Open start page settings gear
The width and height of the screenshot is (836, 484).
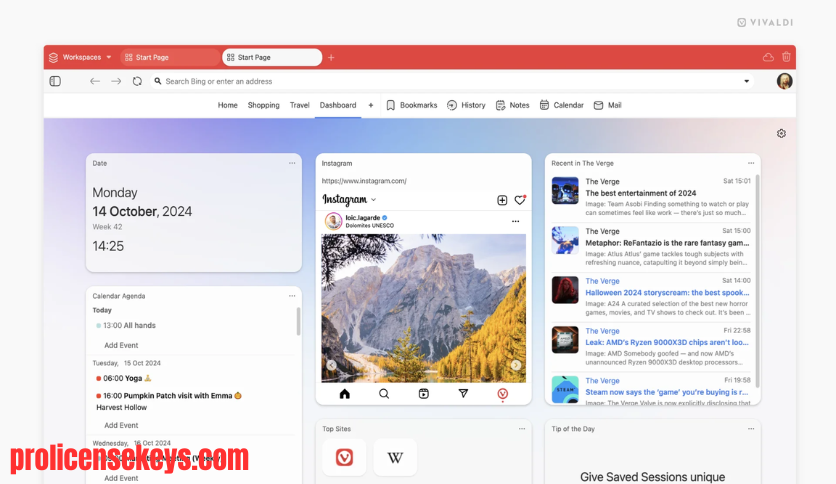tap(781, 133)
